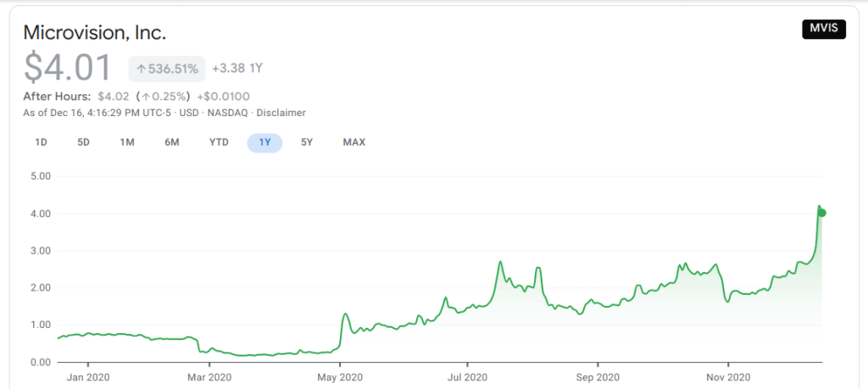Switch chart to 5Y view
This screenshot has width=868, height=389.
tap(307, 142)
